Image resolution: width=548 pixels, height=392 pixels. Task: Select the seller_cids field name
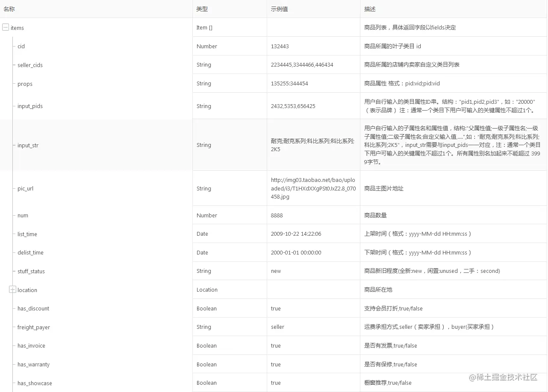point(29,65)
